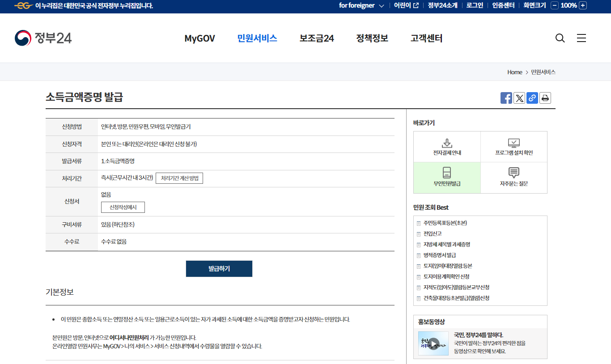Image resolution: width=611 pixels, height=364 pixels.
Task: Open 자주묻는 질문 shortcut
Action: point(514,178)
